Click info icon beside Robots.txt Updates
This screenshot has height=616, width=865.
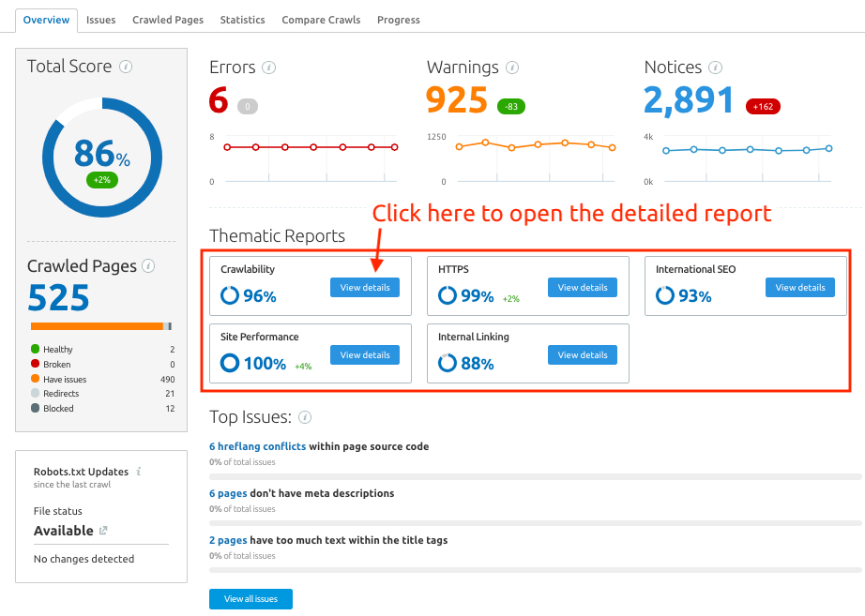click(138, 472)
